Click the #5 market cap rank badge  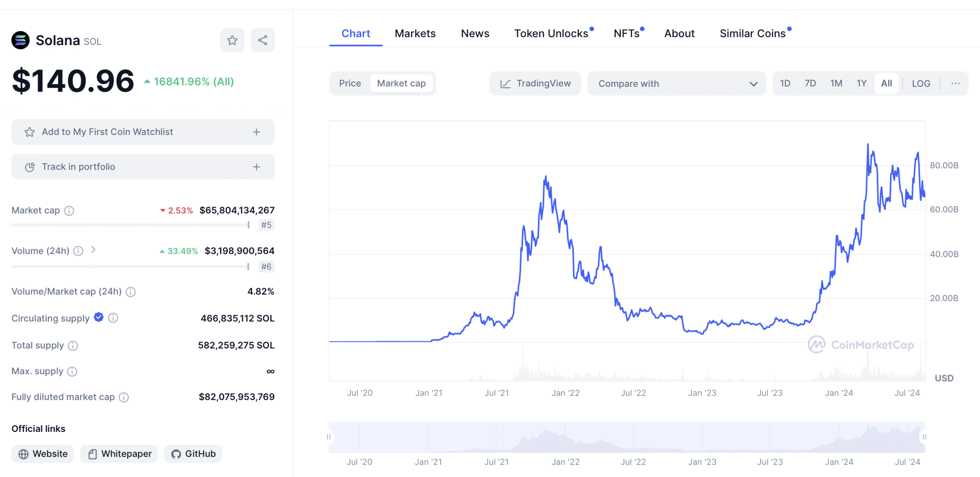(x=266, y=225)
